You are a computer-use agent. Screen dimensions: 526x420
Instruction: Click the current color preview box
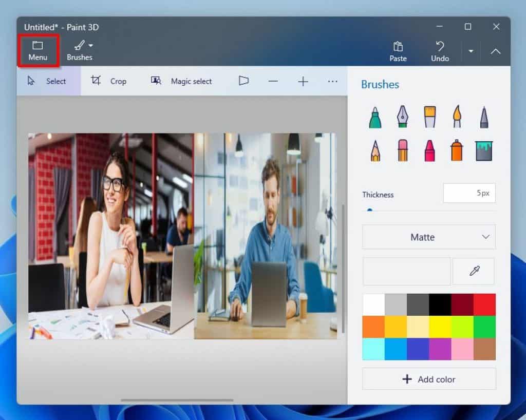click(x=406, y=271)
